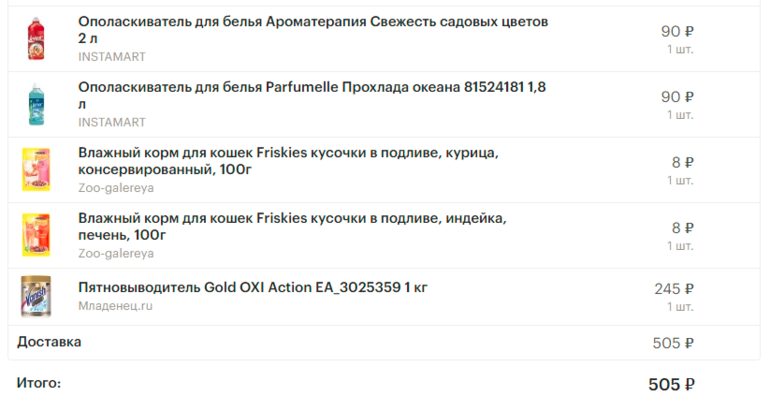
Task: Click the Младенец.ru seller name
Action: 116,306
